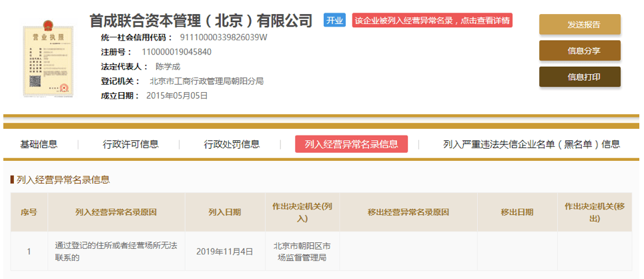Click the 列入日期 column header
Screen dimensions: 644x279
click(225, 212)
